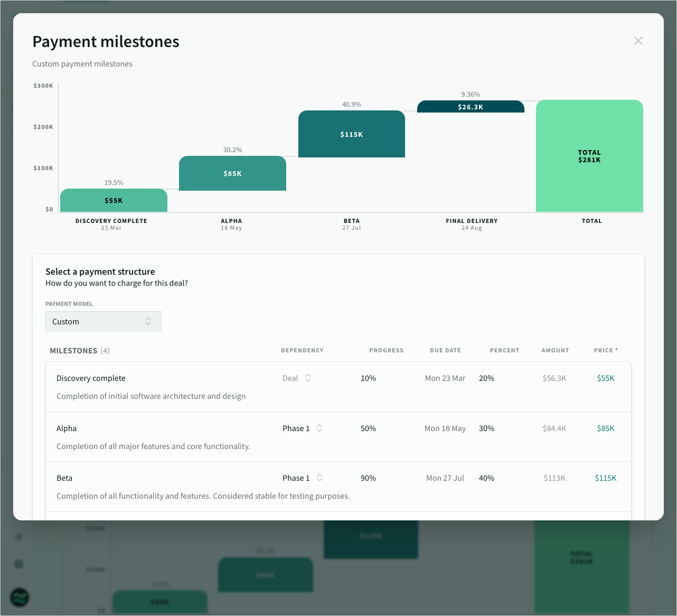Click the $55K Discovery Complete chart bar

(114, 200)
